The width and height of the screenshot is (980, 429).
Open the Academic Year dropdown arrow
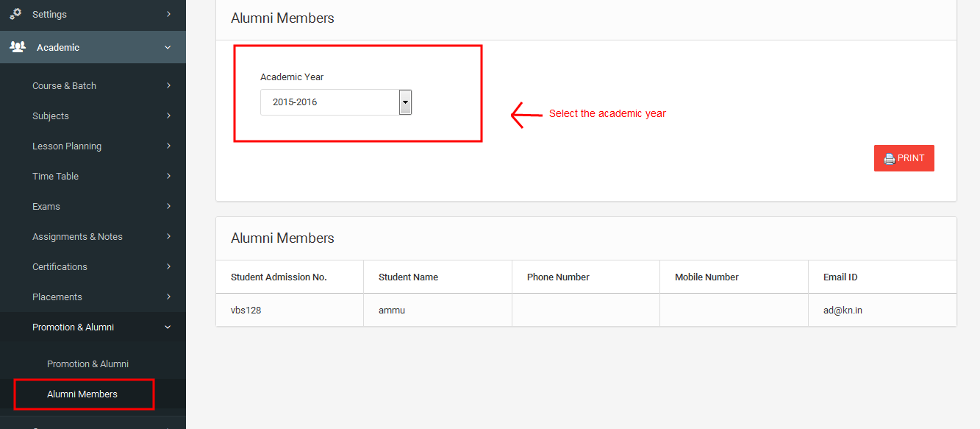pos(405,102)
